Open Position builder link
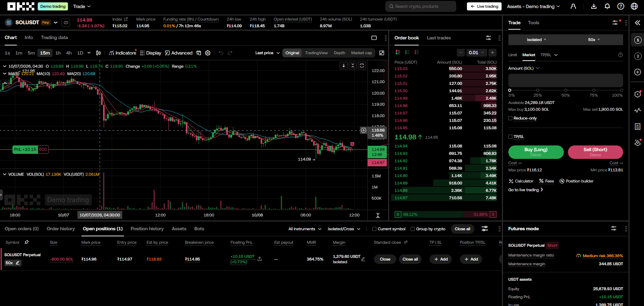 point(576,181)
